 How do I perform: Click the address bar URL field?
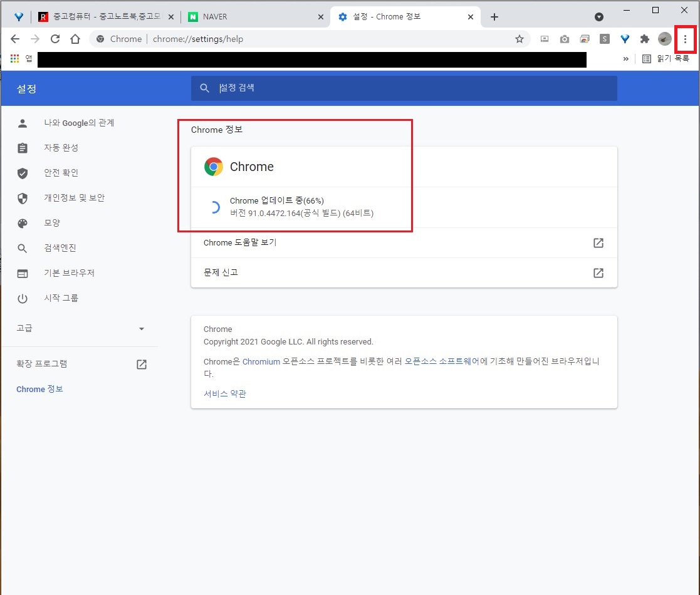click(308, 39)
